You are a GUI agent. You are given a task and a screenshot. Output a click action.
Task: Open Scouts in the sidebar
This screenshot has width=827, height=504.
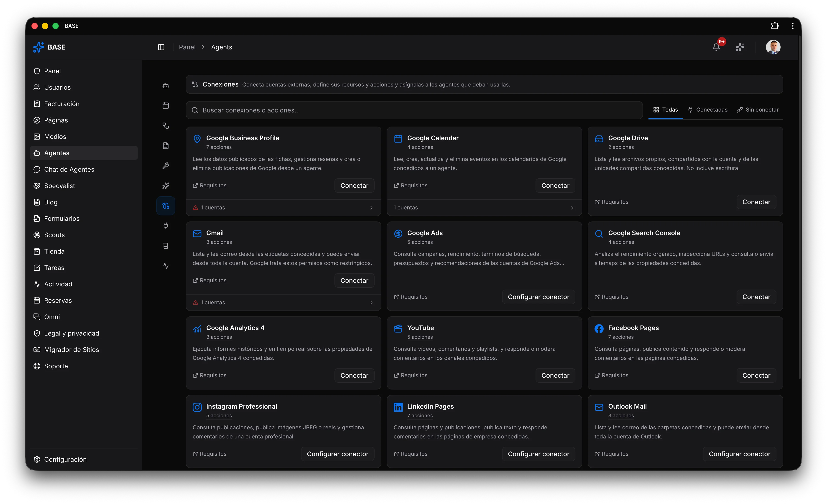tap(84, 235)
